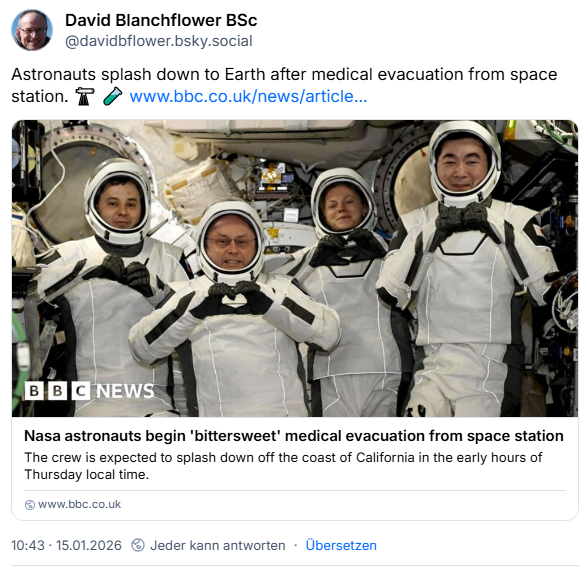The width and height of the screenshot is (583, 574).
Task: Click the globe icon beside www.bbc.co.uk
Action: [x=29, y=504]
